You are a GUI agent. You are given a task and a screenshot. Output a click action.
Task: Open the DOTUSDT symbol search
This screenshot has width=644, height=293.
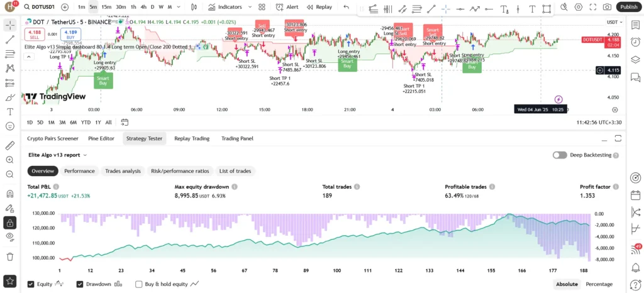coord(38,7)
